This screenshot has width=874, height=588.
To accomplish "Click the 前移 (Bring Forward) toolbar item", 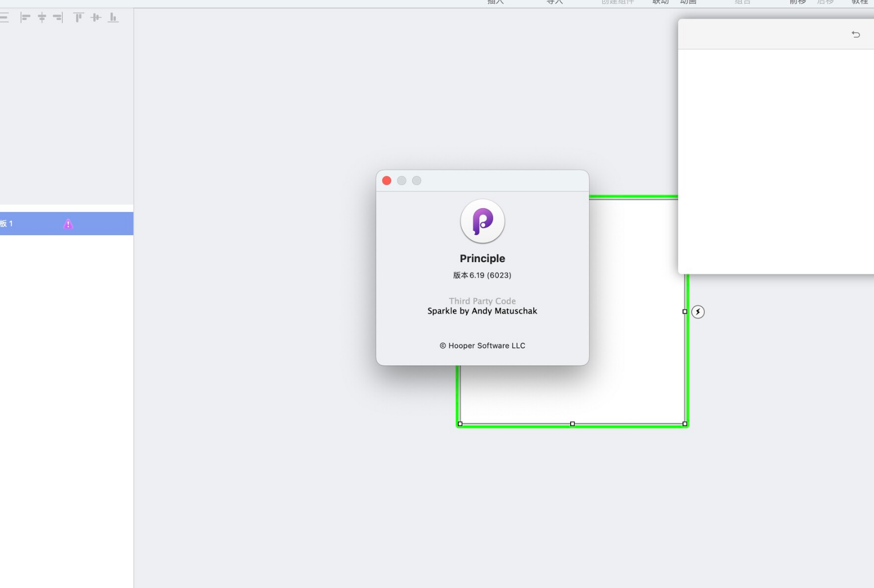I will 798,2.
